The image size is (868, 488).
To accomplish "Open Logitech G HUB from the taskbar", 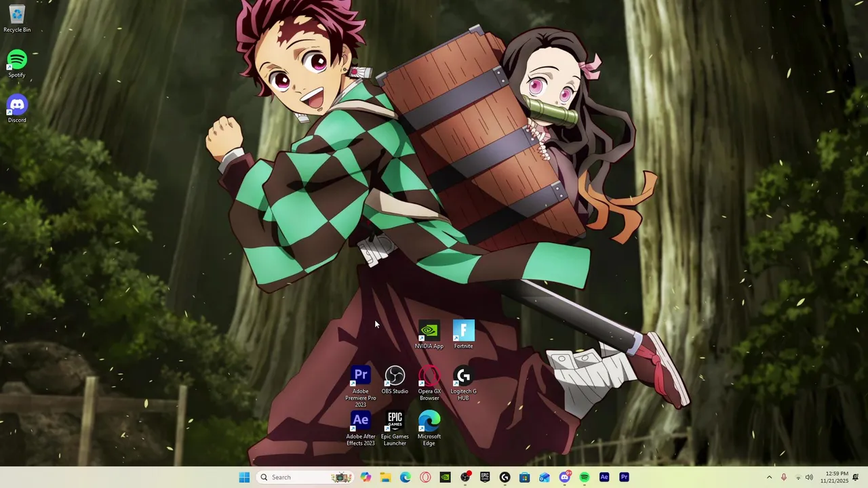I will coord(505,477).
